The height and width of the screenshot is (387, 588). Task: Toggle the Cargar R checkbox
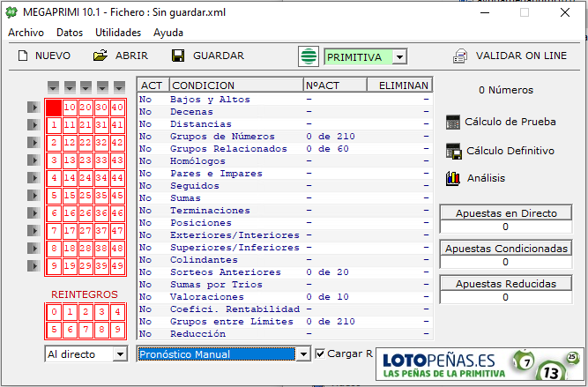pos(321,354)
